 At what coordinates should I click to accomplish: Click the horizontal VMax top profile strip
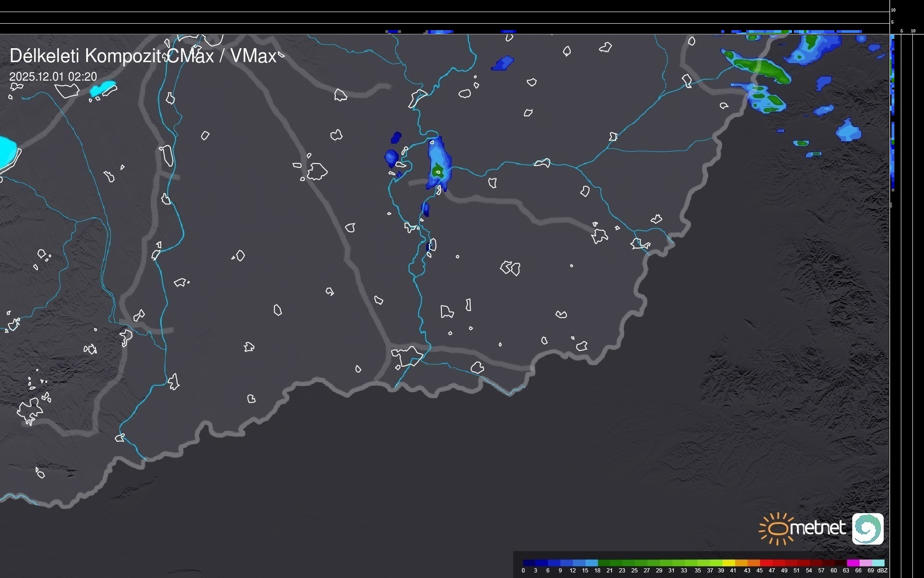[x=440, y=32]
